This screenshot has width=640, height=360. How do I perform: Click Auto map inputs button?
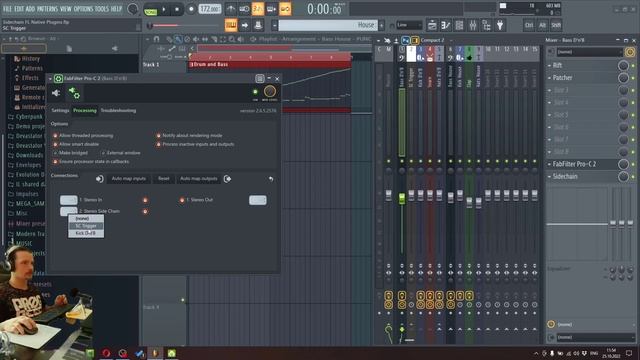pos(129,179)
